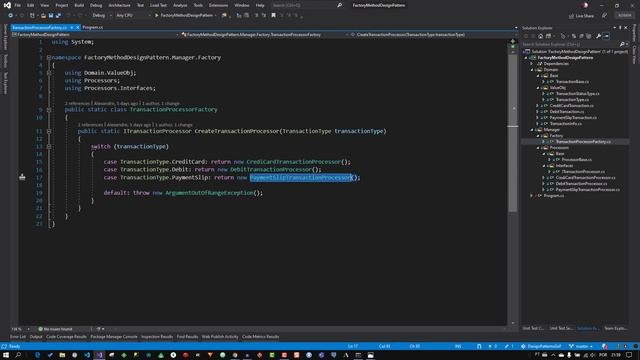640x360 pixels.
Task: Click the Open File toolbar icon
Action: click(43, 16)
